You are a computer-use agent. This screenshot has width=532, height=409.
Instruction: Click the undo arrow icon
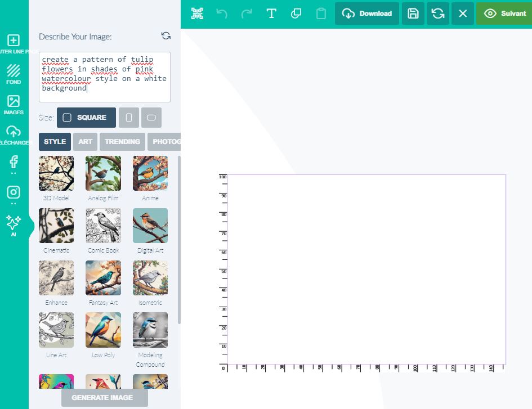click(x=222, y=14)
